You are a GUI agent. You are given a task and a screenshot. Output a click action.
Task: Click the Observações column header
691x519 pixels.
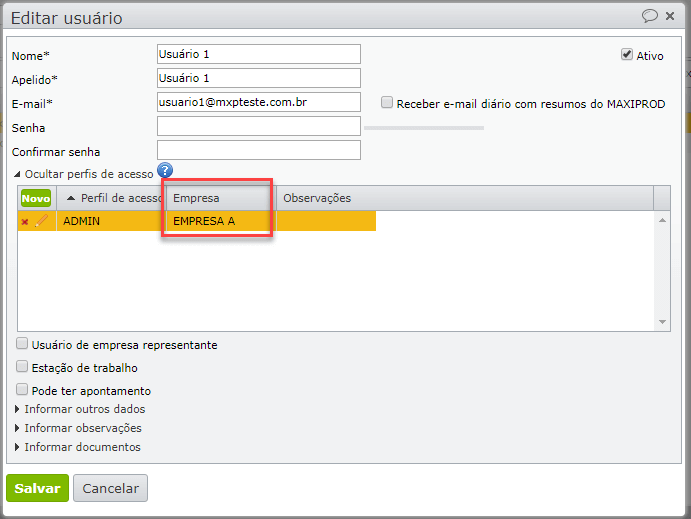point(317,198)
